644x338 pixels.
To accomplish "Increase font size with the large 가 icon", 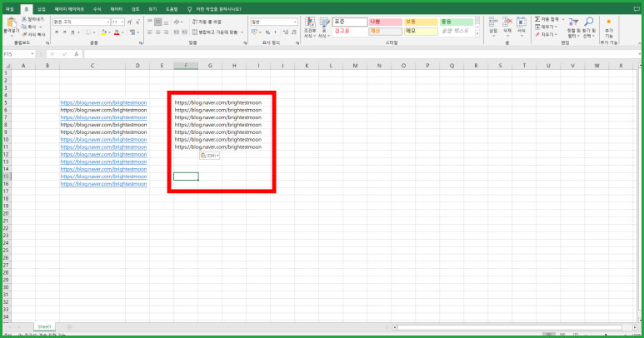I will 129,22.
